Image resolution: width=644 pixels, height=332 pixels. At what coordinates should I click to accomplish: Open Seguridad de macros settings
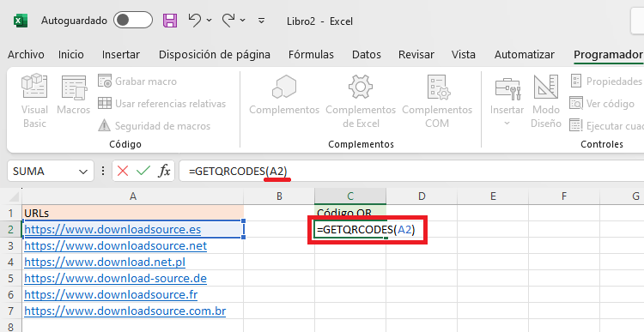click(154, 125)
